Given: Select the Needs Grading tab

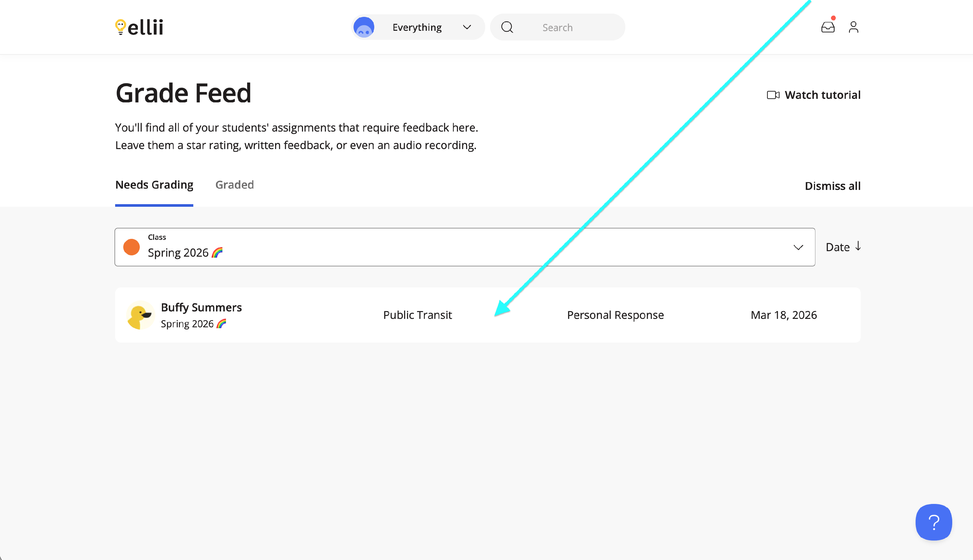Looking at the screenshot, I should point(154,185).
